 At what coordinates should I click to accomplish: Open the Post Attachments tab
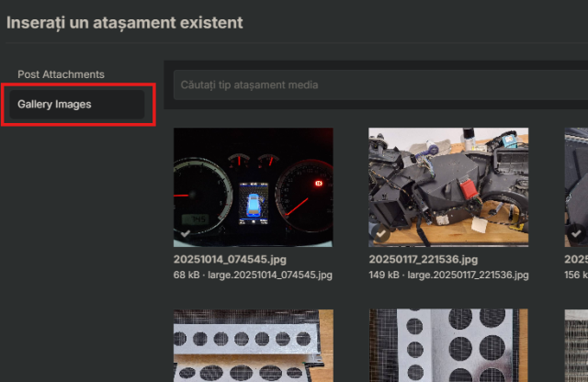(x=61, y=74)
